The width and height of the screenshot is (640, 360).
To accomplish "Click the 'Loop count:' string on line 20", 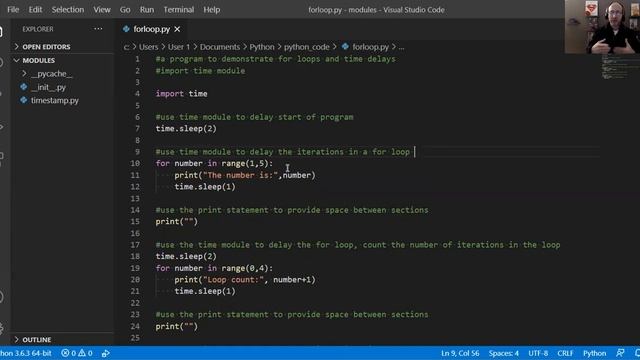I will (233, 280).
